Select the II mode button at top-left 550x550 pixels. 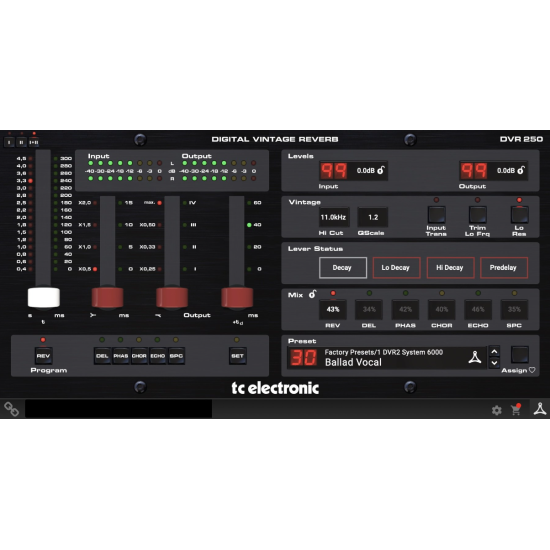21,142
